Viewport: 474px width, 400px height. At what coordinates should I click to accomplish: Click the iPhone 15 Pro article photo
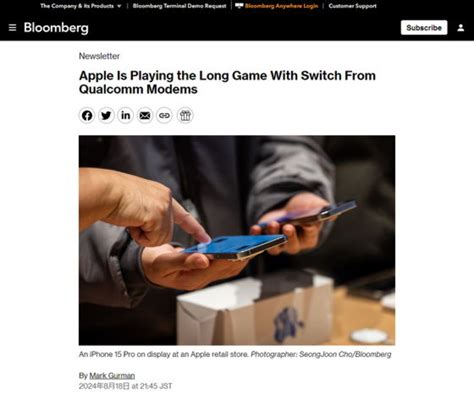[x=237, y=240]
